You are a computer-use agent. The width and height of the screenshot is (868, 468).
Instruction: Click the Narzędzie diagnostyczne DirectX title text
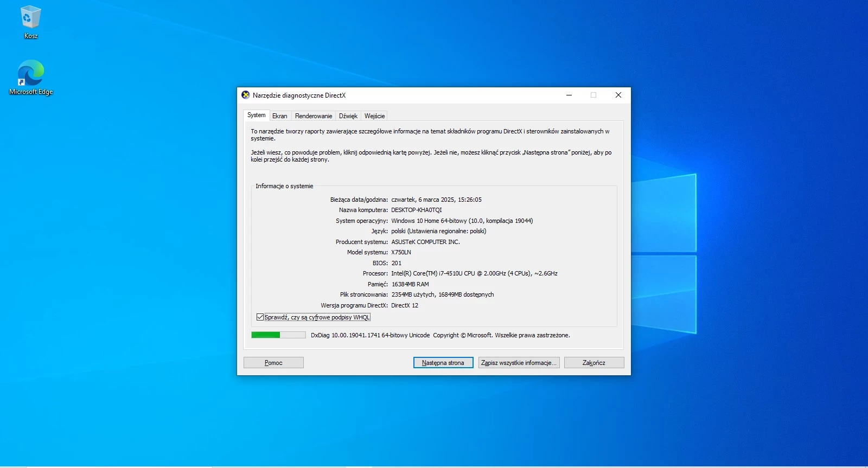[299, 95]
